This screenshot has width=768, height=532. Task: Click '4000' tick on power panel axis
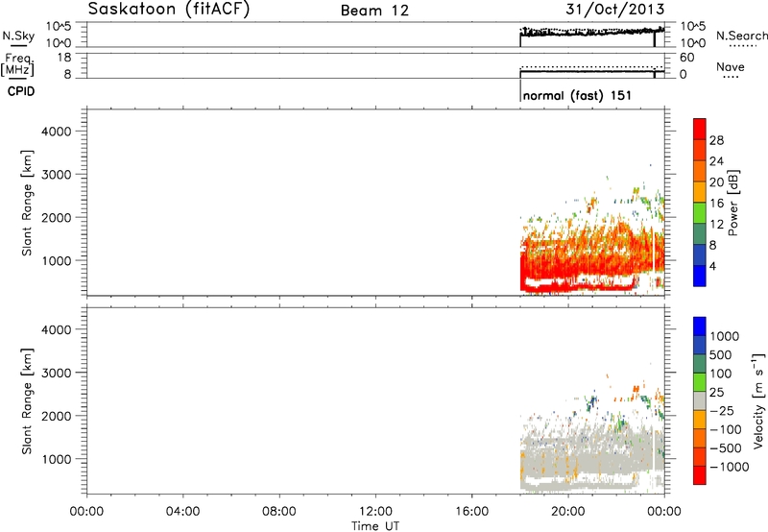point(57,132)
